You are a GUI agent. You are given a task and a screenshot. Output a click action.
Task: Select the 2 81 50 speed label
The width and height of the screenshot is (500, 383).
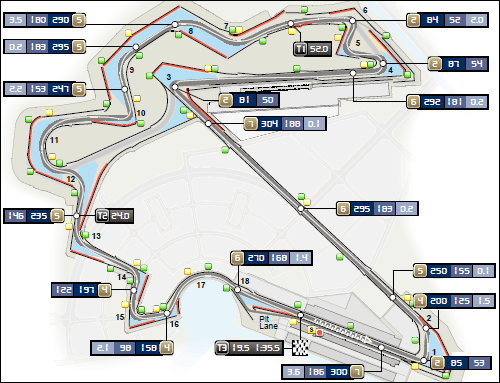point(249,100)
